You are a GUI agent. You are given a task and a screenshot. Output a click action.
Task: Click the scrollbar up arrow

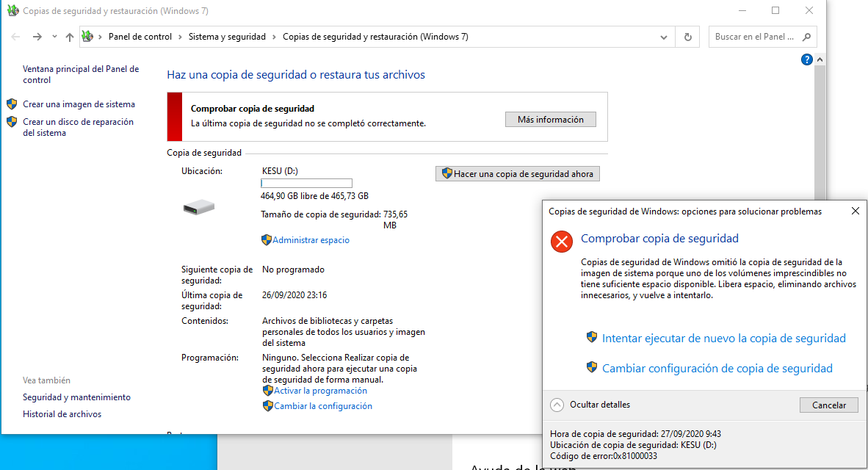click(x=820, y=59)
